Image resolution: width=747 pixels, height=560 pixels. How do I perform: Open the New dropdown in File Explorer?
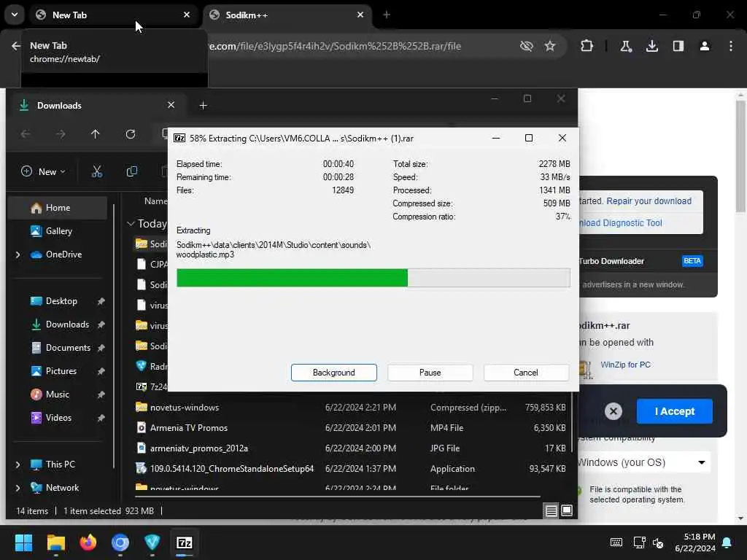pyautogui.click(x=43, y=171)
